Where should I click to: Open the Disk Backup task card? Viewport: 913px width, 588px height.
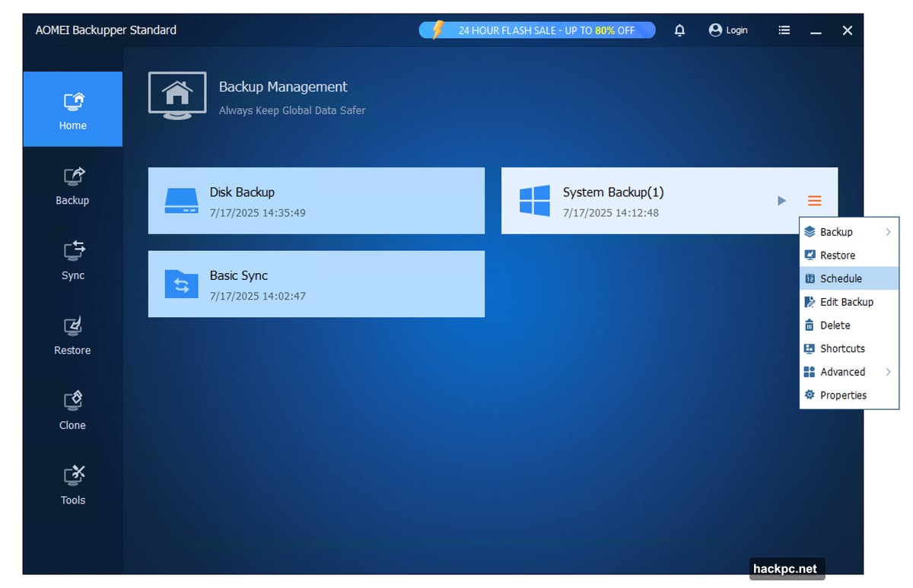click(x=316, y=200)
